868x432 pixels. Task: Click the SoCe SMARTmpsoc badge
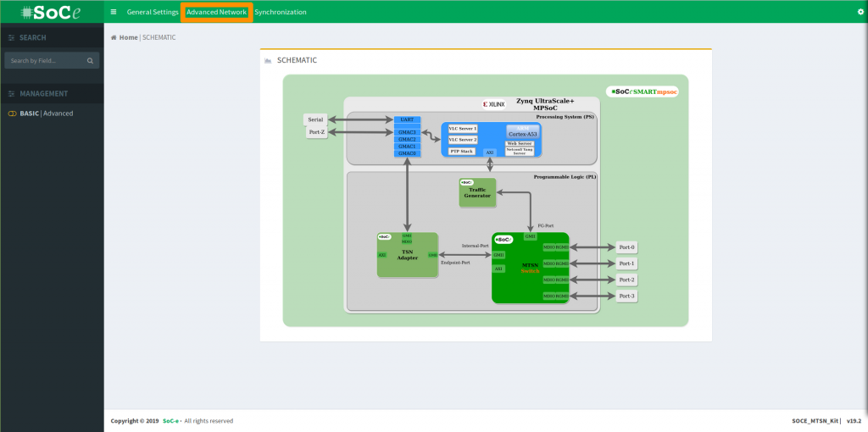644,91
